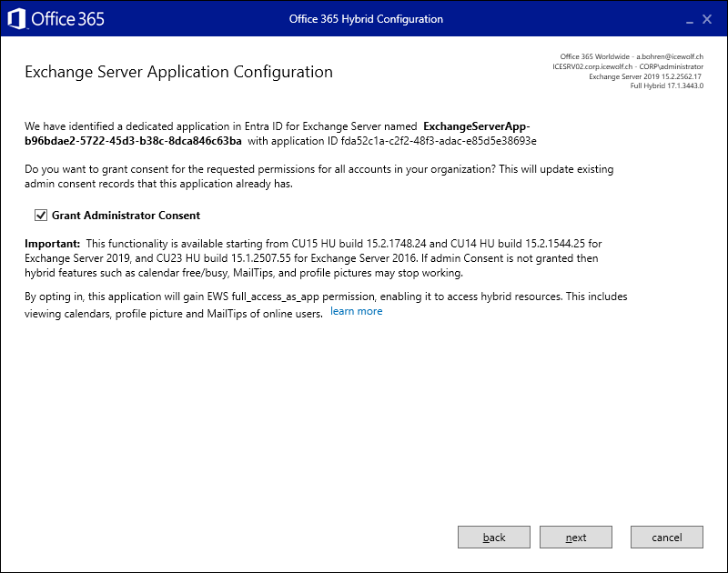Image resolution: width=728 pixels, height=573 pixels.
Task: Click the Office 365 Hybrid Configuration title text
Action: coord(366,19)
